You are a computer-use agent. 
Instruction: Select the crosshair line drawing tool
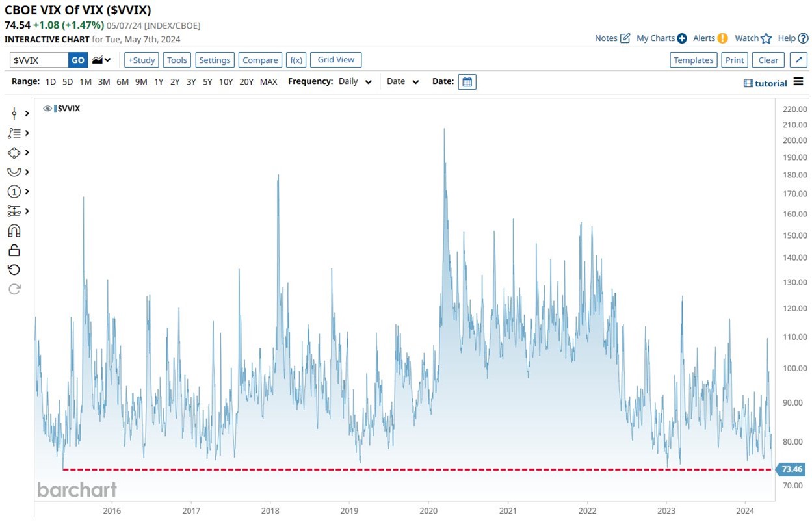coord(14,113)
